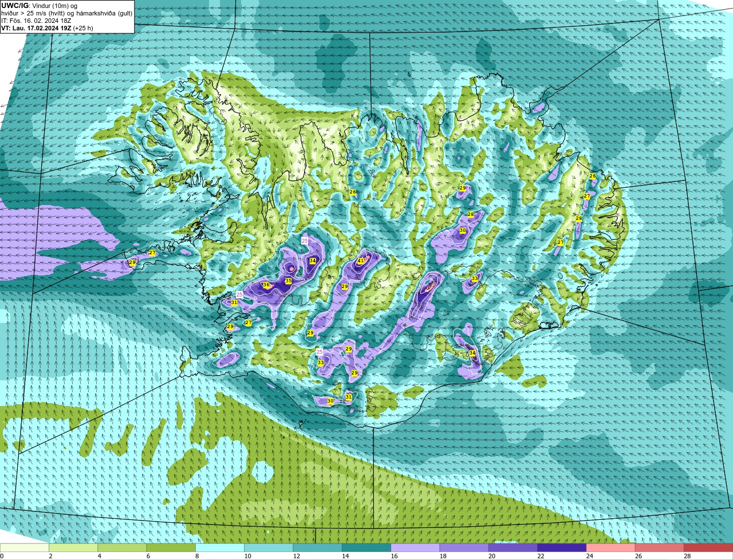This screenshot has width=733, height=560.
Task: Click the title line 'UWC/IG: Vindur (10m) og'
Action: pos(39,6)
